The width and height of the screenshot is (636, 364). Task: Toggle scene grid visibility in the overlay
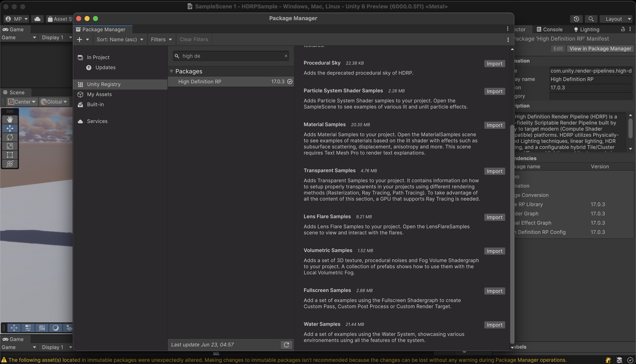click(42, 328)
